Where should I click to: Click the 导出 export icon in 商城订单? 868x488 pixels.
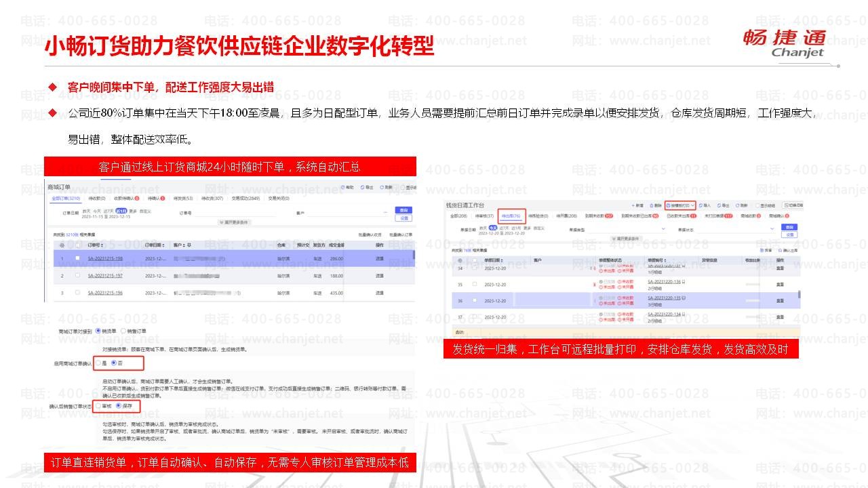click(x=362, y=187)
